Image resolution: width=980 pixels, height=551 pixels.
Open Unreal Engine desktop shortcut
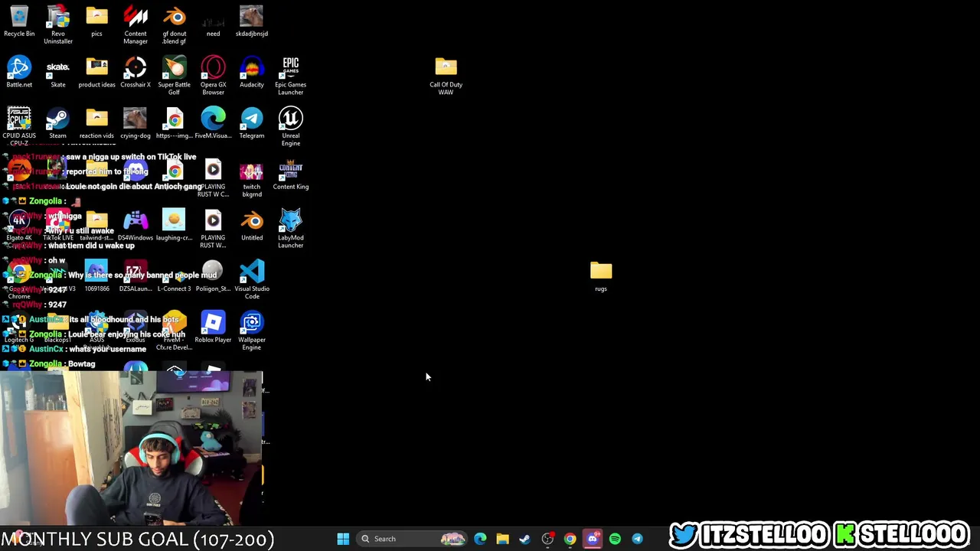(x=291, y=126)
